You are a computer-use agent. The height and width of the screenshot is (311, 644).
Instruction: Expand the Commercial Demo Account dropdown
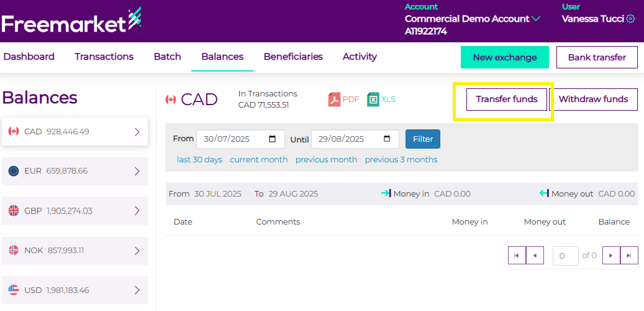536,19
